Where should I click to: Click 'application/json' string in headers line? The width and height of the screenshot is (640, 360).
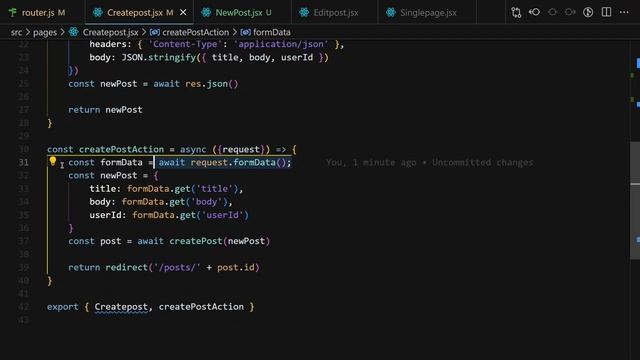pyautogui.click(x=281, y=44)
